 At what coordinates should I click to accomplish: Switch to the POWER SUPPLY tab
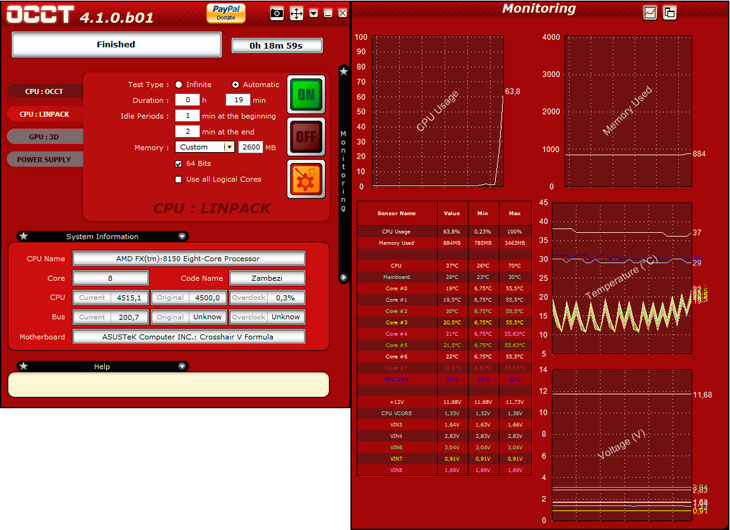click(44, 160)
